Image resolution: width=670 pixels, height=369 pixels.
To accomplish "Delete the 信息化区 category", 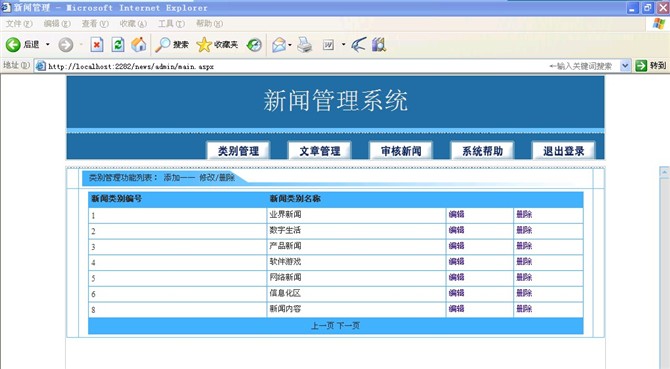I will point(524,293).
